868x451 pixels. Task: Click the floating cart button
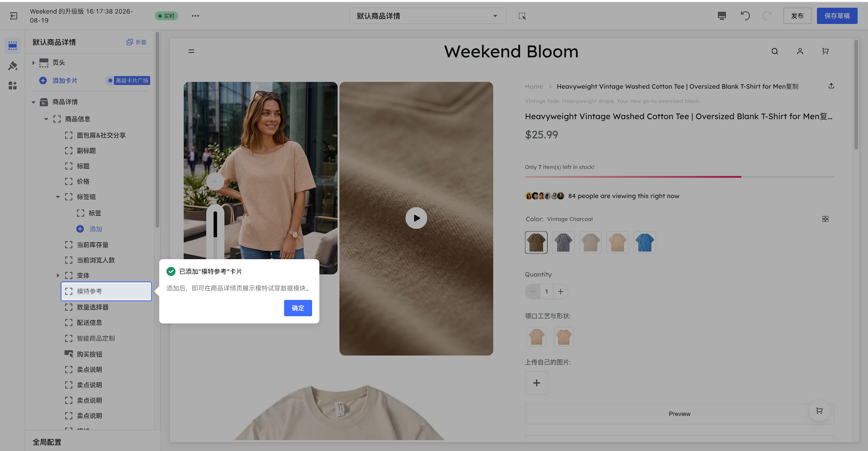pos(819,410)
